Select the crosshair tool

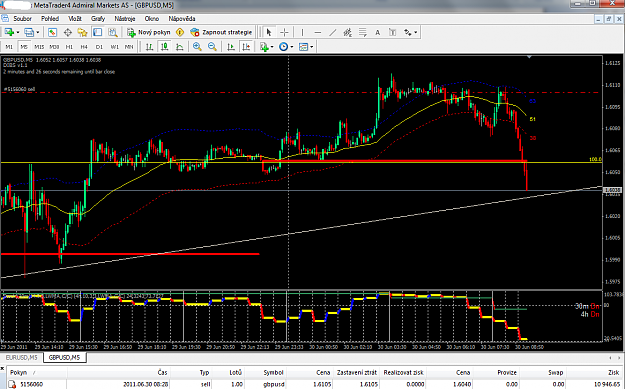(x=284, y=32)
